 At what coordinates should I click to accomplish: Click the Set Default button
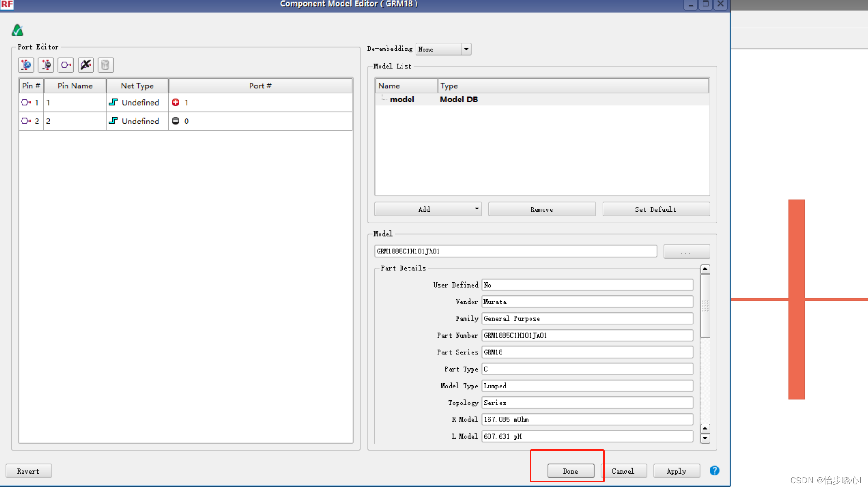click(656, 209)
